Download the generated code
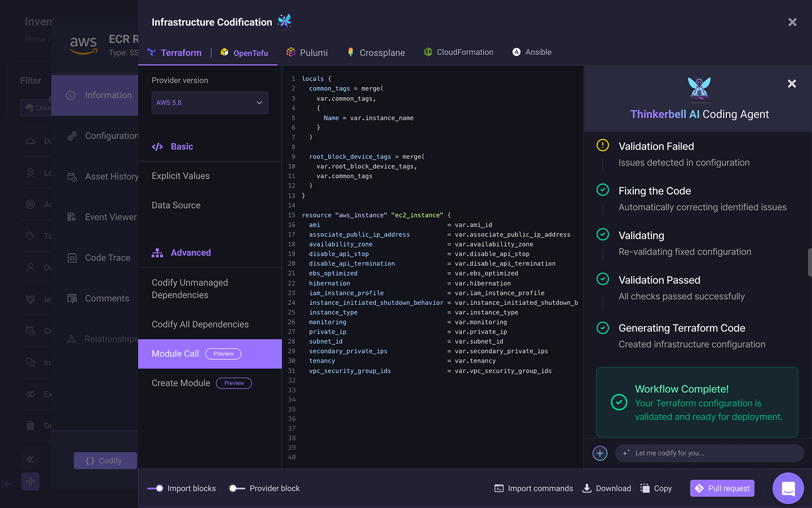Viewport: 812px width, 508px height. click(x=606, y=488)
